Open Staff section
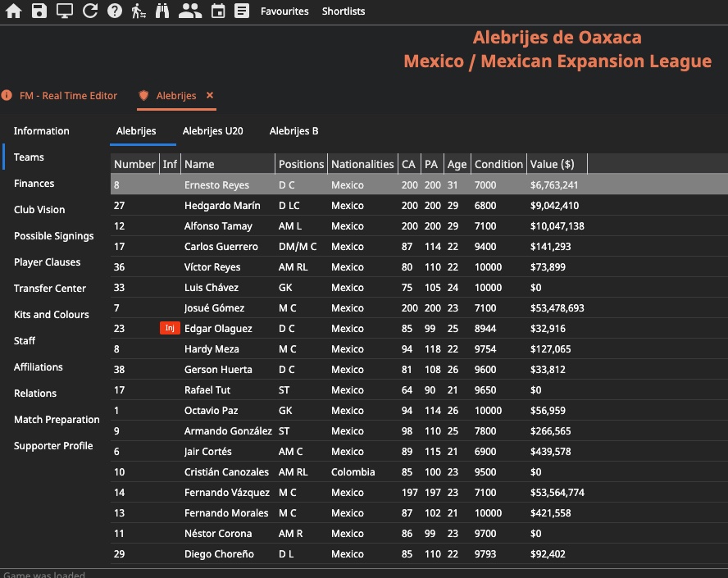 click(25, 341)
